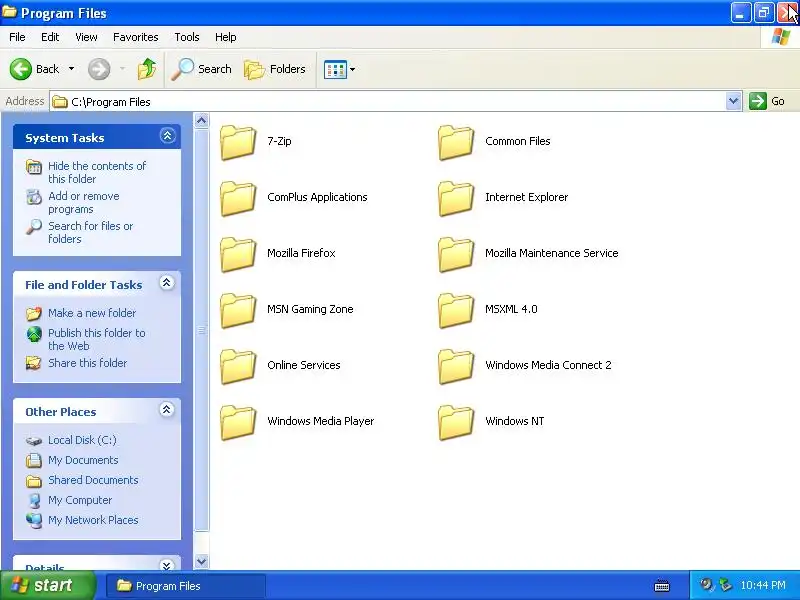Minimize the Program Files window
800x600 pixels.
pos(741,13)
